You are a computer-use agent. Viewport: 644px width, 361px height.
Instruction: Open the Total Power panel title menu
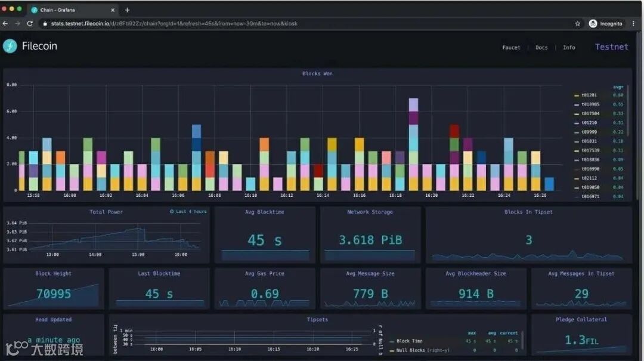coord(106,212)
